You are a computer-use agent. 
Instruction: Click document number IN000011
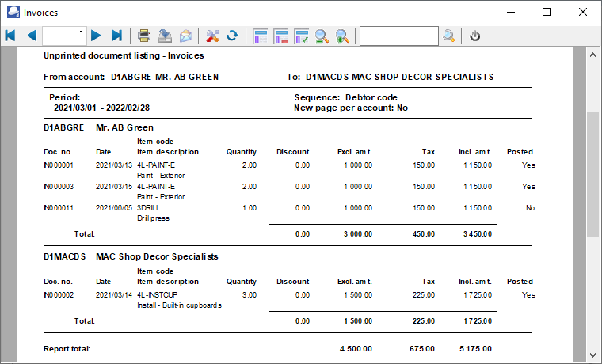click(59, 208)
